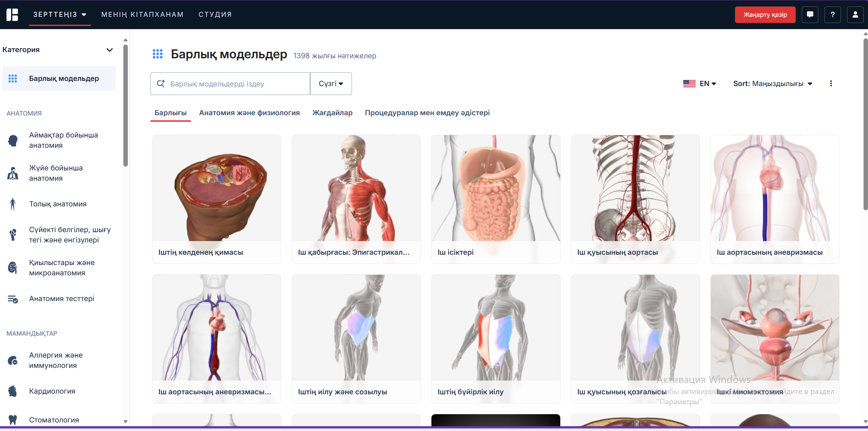Go to Менің кітапханам page
868x431 pixels.
pos(142,14)
